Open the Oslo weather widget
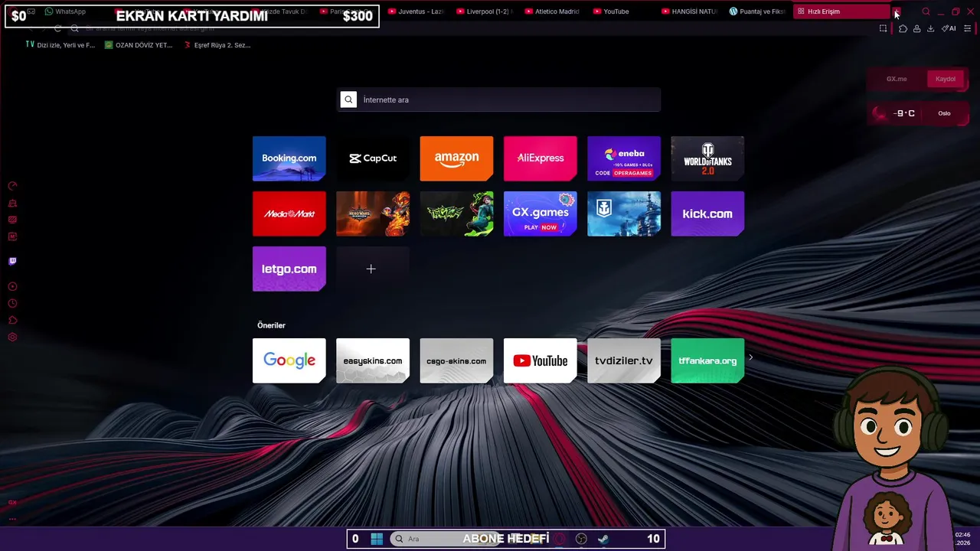This screenshot has width=980, height=551. [x=917, y=113]
